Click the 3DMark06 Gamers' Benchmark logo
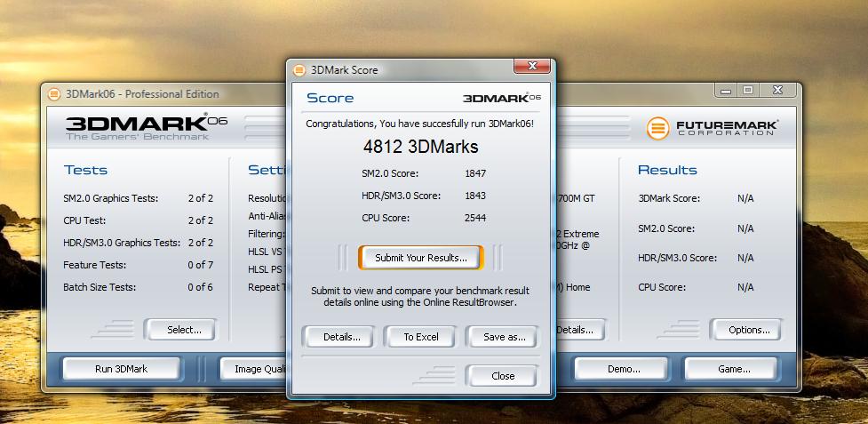 point(146,128)
